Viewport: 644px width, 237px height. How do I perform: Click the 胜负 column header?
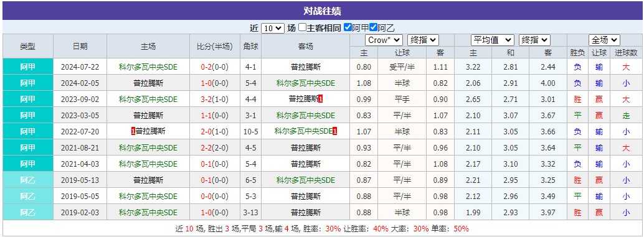(x=577, y=52)
